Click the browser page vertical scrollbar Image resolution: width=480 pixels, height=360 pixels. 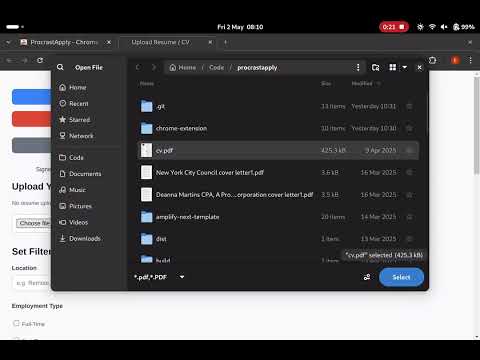click(x=477, y=125)
